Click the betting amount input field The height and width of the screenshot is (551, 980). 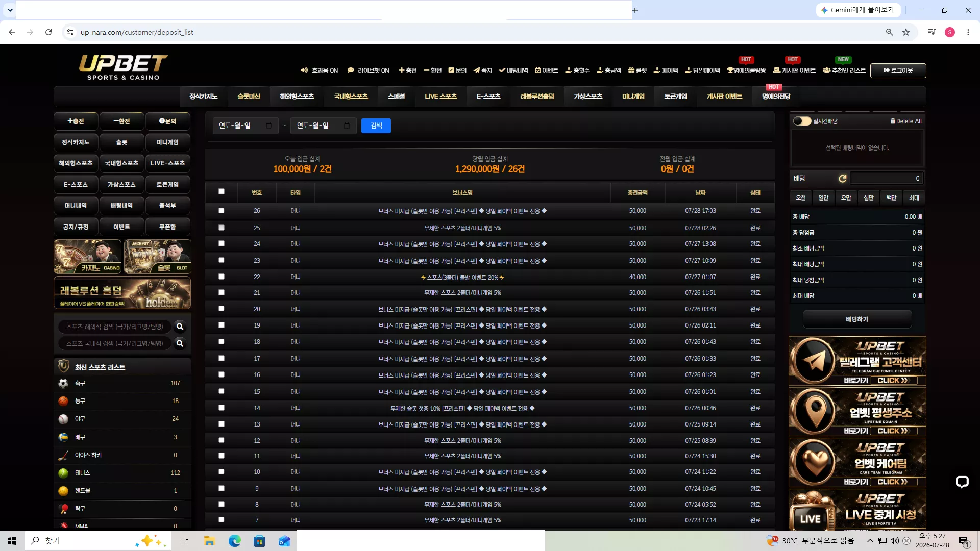pyautogui.click(x=887, y=179)
